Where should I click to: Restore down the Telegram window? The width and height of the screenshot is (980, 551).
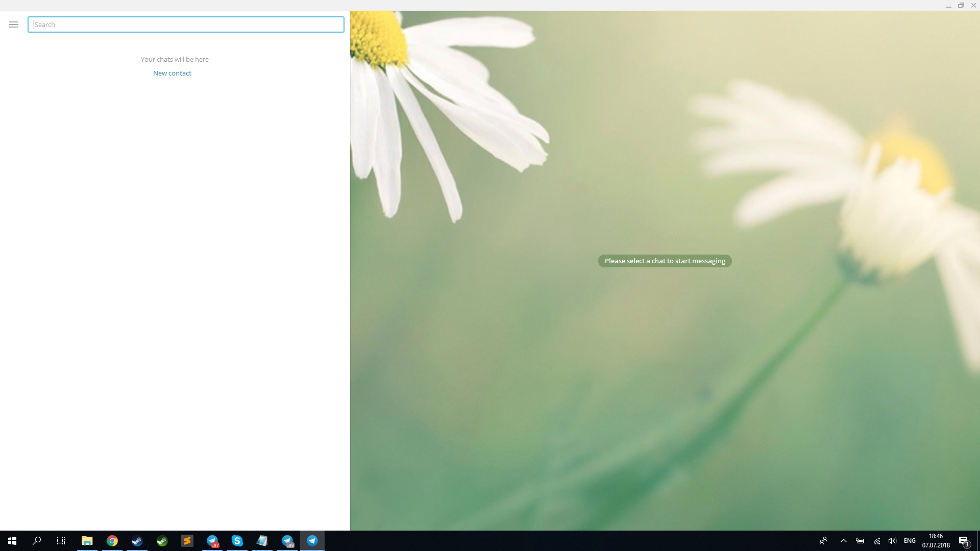[x=961, y=6]
